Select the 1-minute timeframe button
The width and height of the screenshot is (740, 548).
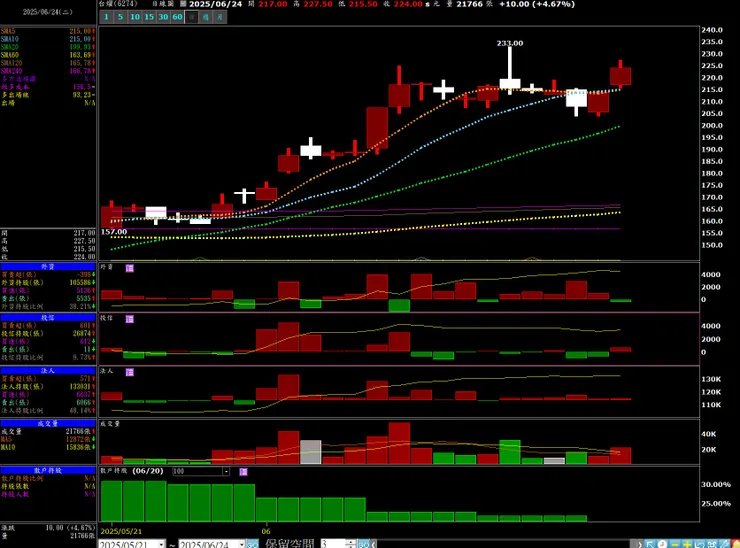106,17
